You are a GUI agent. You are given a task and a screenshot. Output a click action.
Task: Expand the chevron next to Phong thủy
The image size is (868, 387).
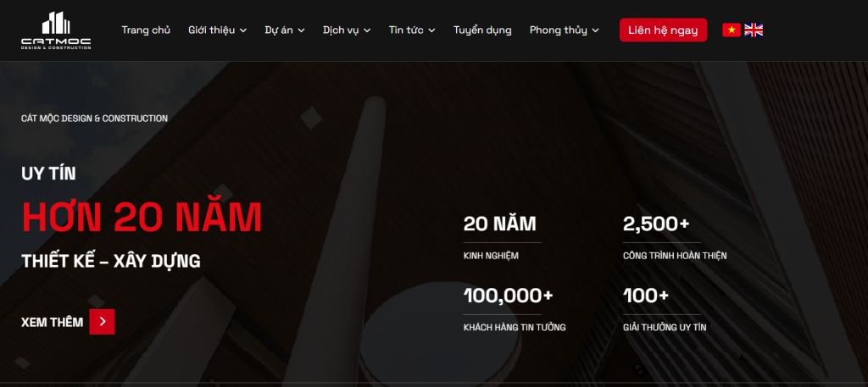(595, 30)
